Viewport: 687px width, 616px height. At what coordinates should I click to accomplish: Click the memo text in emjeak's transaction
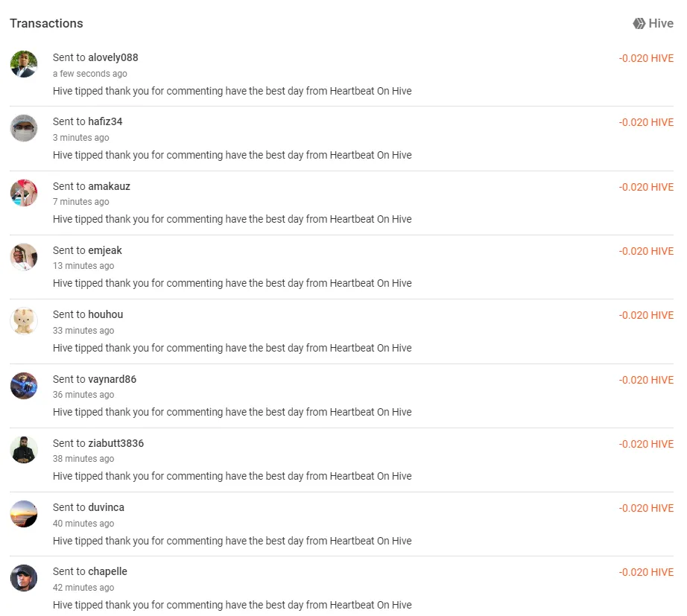point(232,283)
